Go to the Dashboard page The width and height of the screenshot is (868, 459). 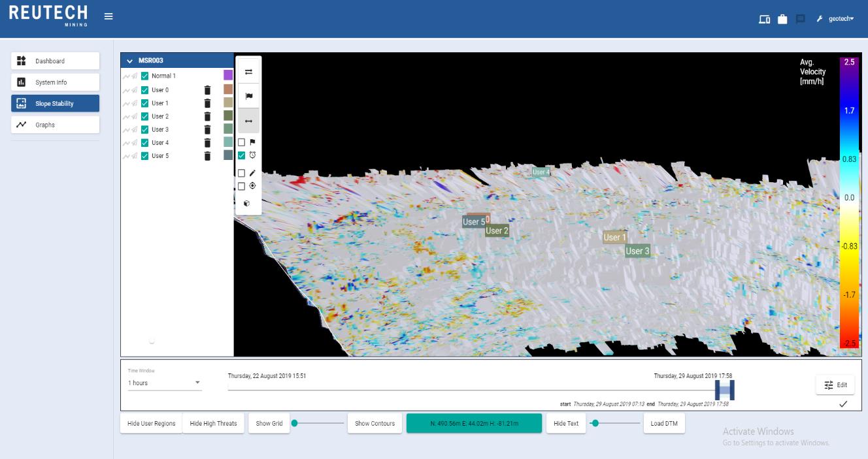[x=55, y=61]
